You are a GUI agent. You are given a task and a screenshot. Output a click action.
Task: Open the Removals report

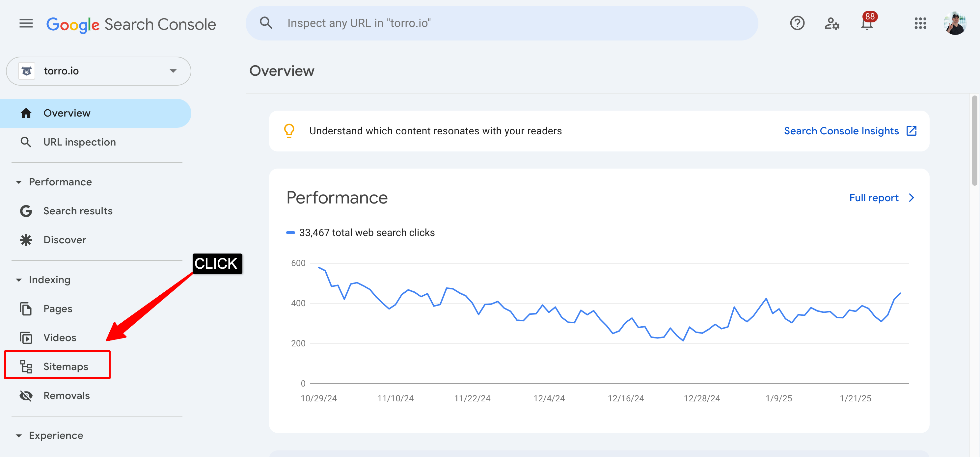[x=67, y=395]
